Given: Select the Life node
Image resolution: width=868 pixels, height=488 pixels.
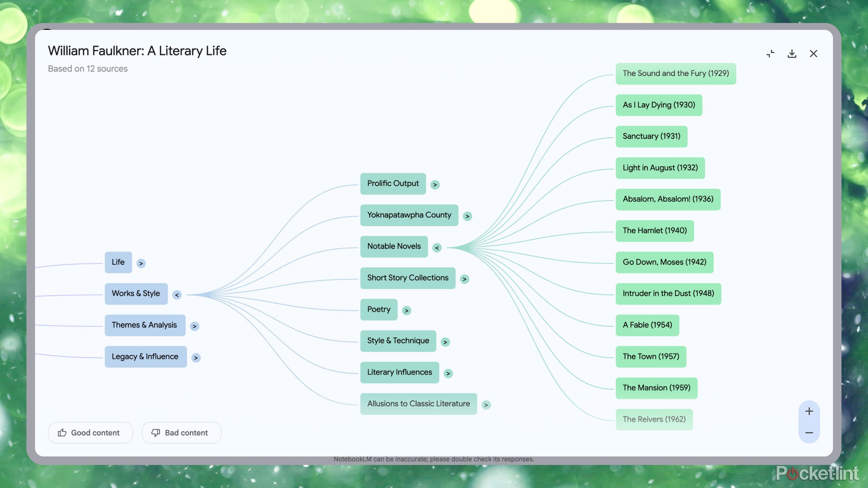Looking at the screenshot, I should tap(118, 262).
